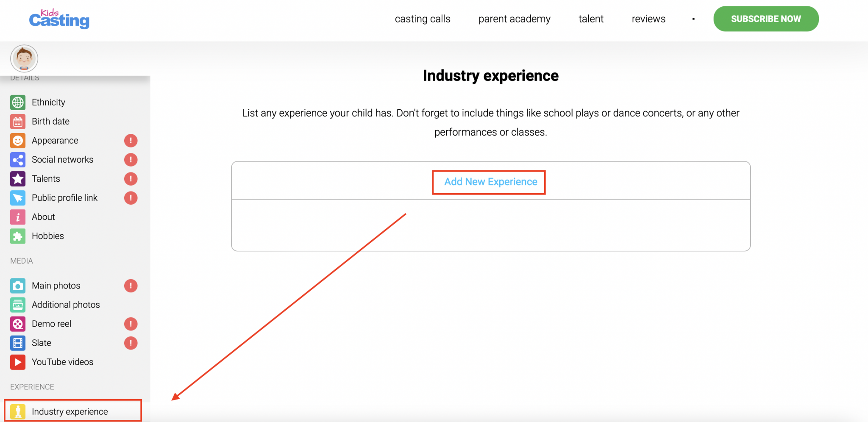Open the talent menu item
The width and height of the screenshot is (868, 422).
[x=591, y=19]
